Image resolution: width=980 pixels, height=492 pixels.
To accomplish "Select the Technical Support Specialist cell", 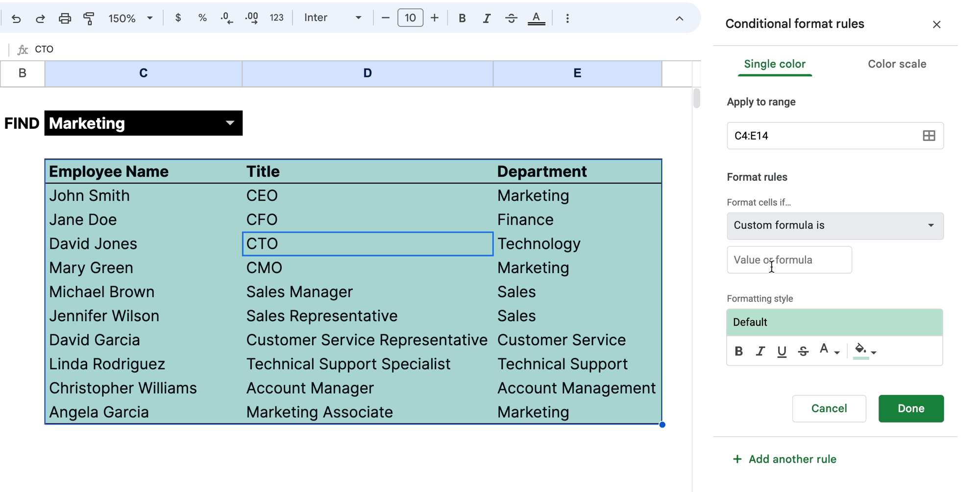I will pyautogui.click(x=367, y=364).
